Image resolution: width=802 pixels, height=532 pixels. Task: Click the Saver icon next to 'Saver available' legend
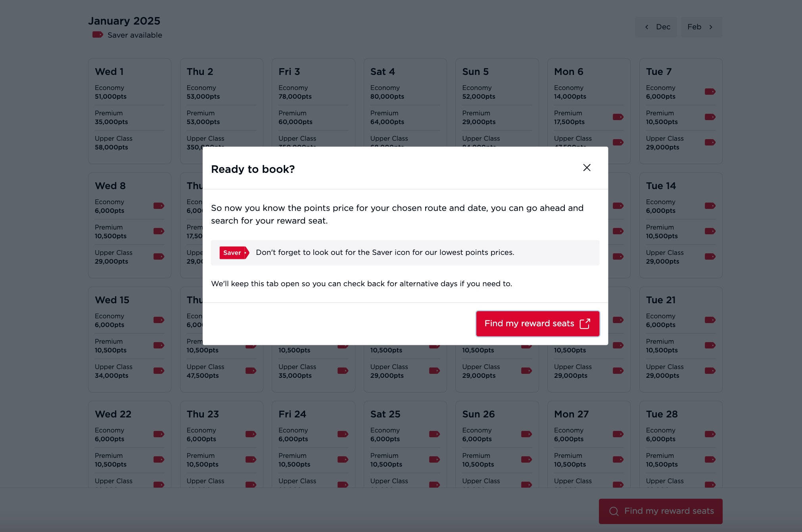pyautogui.click(x=98, y=35)
